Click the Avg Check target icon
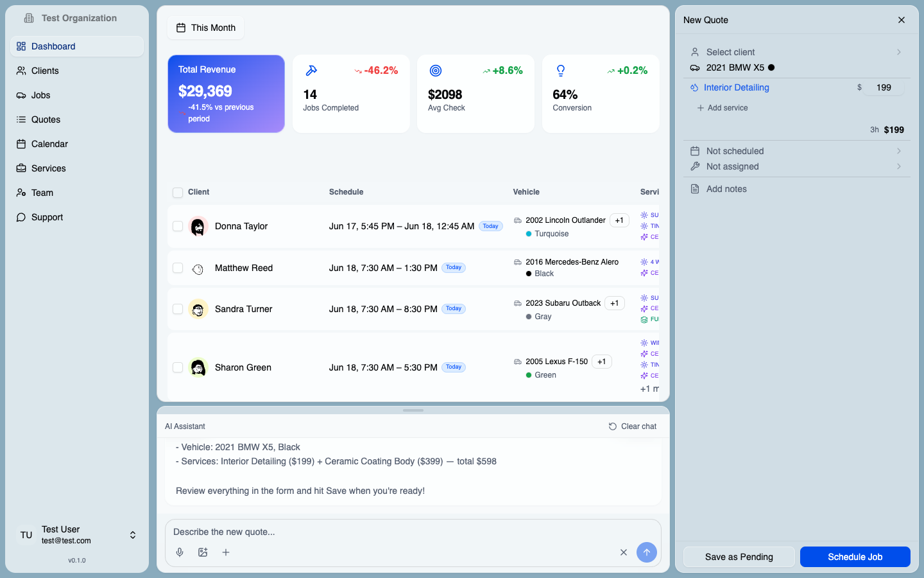This screenshot has height=578, width=924. [436, 71]
